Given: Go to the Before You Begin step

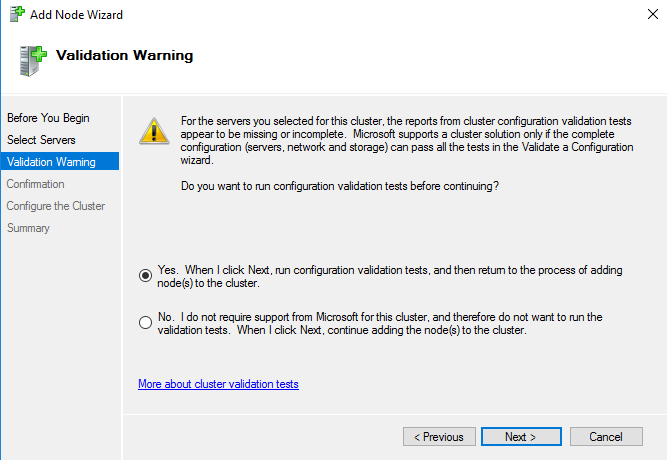Looking at the screenshot, I should tap(48, 118).
